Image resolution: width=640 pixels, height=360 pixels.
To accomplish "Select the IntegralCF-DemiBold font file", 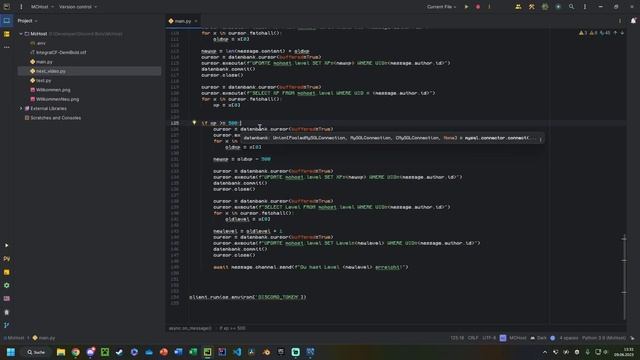I will (58, 53).
